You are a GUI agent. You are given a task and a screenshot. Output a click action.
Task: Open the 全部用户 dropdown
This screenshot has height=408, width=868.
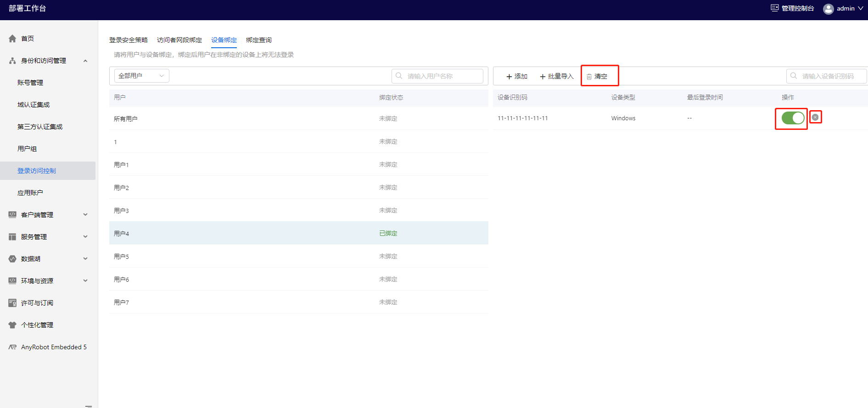pos(141,76)
